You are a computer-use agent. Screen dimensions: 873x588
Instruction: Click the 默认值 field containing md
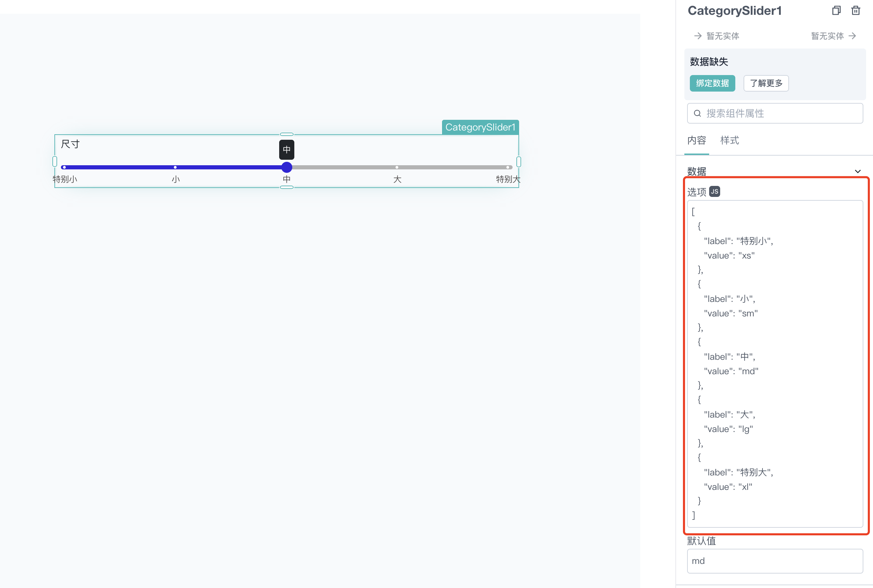775,561
